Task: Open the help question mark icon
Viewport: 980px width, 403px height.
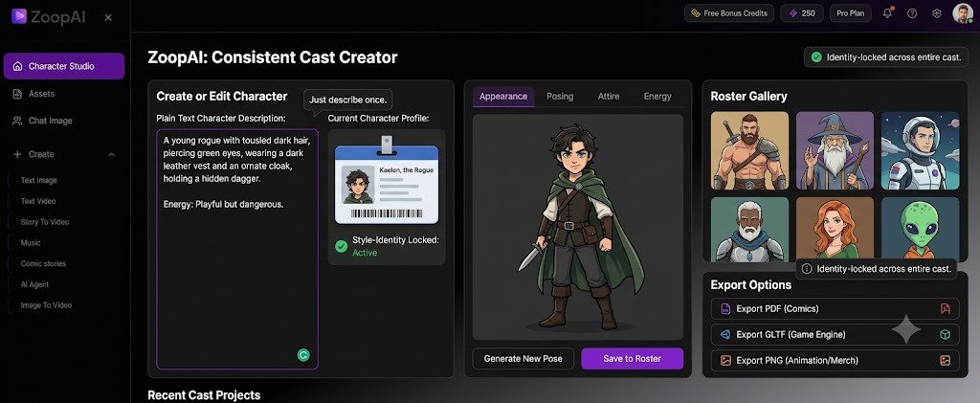Action: 912,13
